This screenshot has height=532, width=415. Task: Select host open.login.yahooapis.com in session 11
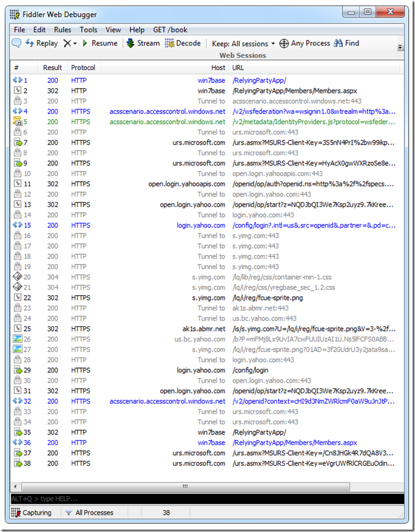tap(186, 184)
